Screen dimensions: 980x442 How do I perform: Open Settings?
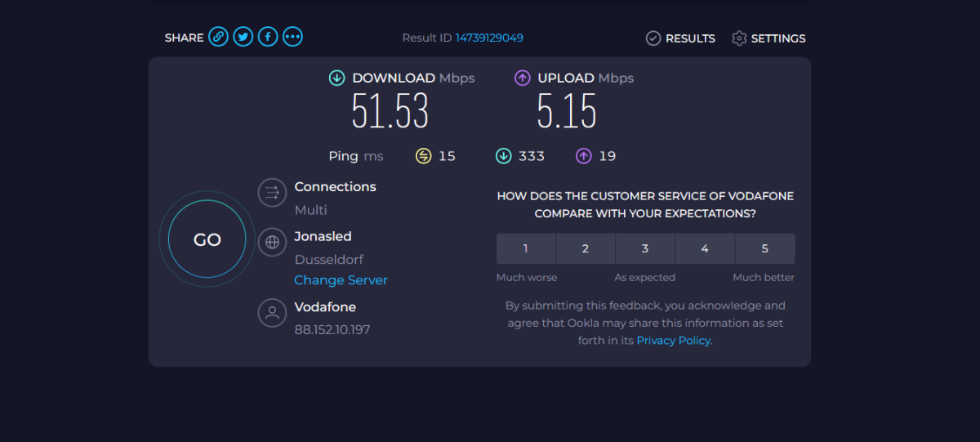point(768,38)
